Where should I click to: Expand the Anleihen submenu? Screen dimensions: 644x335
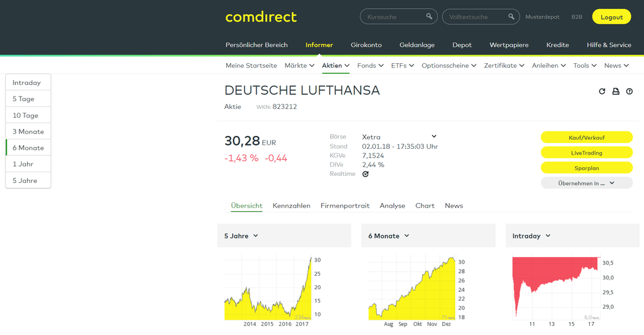pos(549,65)
